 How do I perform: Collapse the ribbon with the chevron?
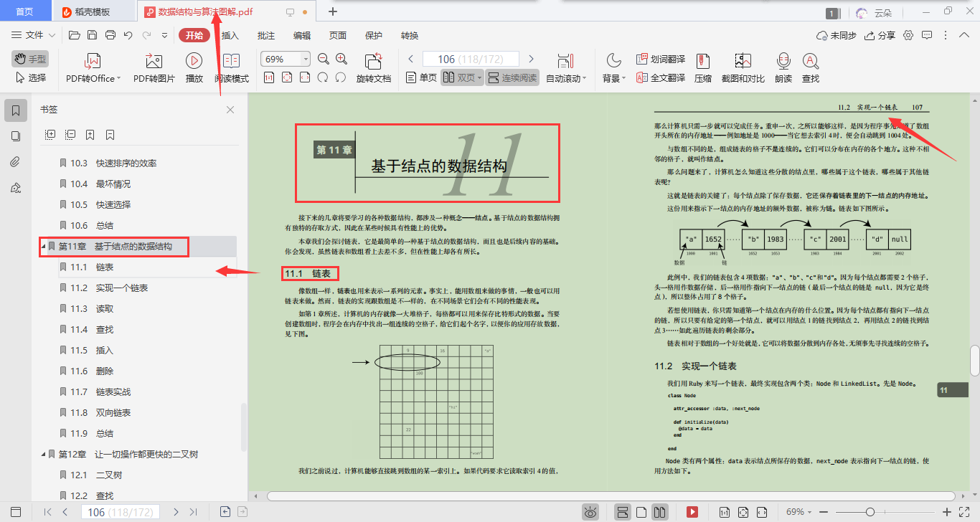click(x=965, y=35)
